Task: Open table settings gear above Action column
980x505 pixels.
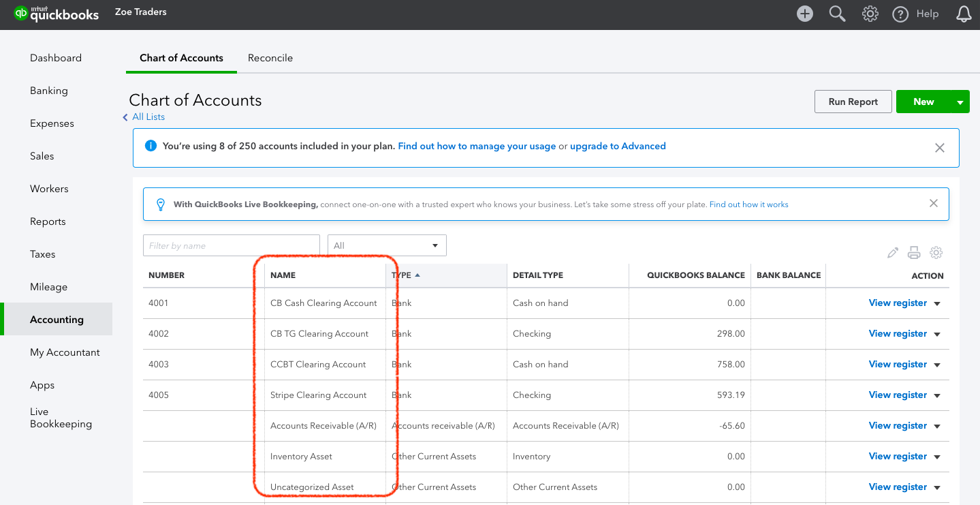Action: (936, 253)
